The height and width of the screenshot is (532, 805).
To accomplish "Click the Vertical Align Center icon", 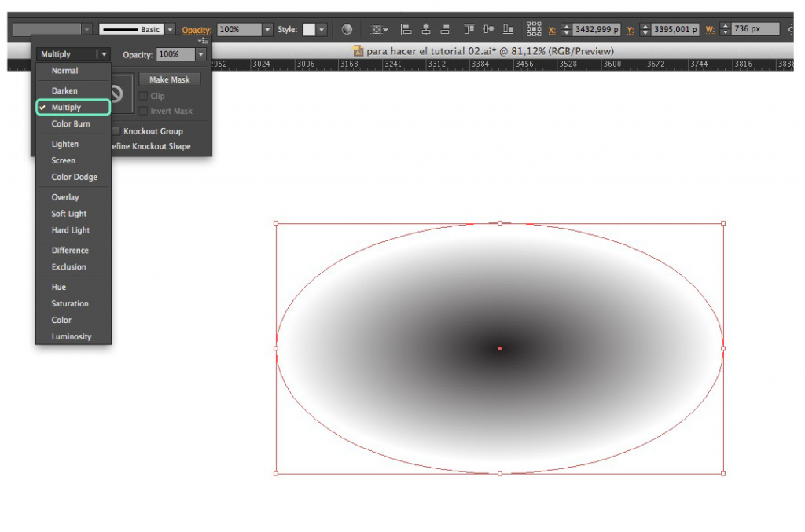I will point(489,29).
